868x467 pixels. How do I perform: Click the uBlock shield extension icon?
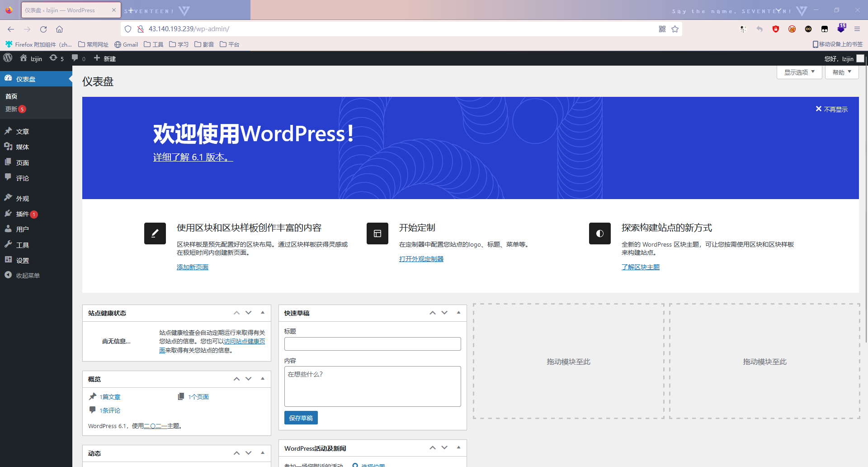pyautogui.click(x=776, y=29)
